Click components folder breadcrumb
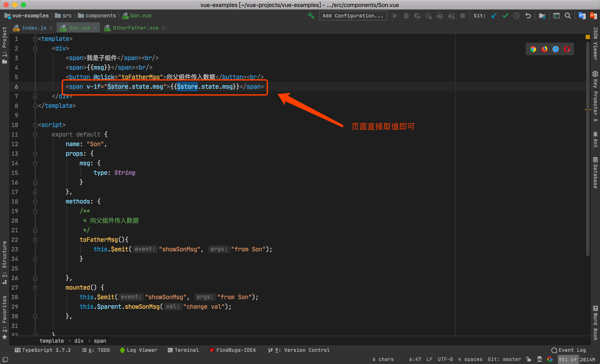The width and height of the screenshot is (600, 364). tap(97, 16)
